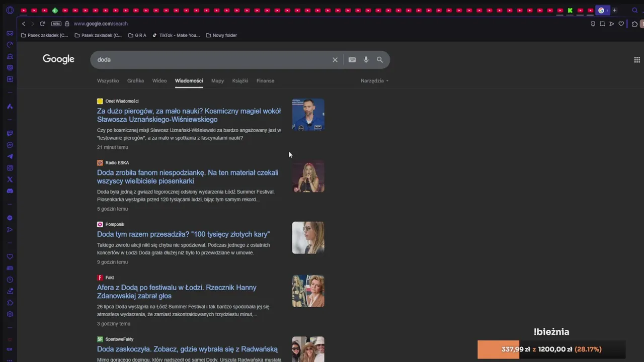This screenshot has height=362, width=644.
Task: Open downloads icon in sidebar
Action: tap(10, 291)
